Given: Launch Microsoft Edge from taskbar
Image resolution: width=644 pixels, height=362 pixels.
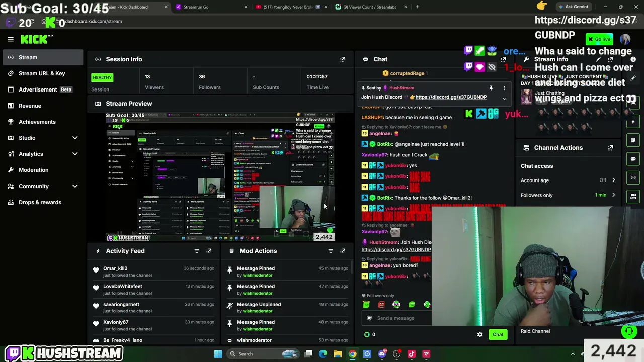Looking at the screenshot, I should coord(323,354).
